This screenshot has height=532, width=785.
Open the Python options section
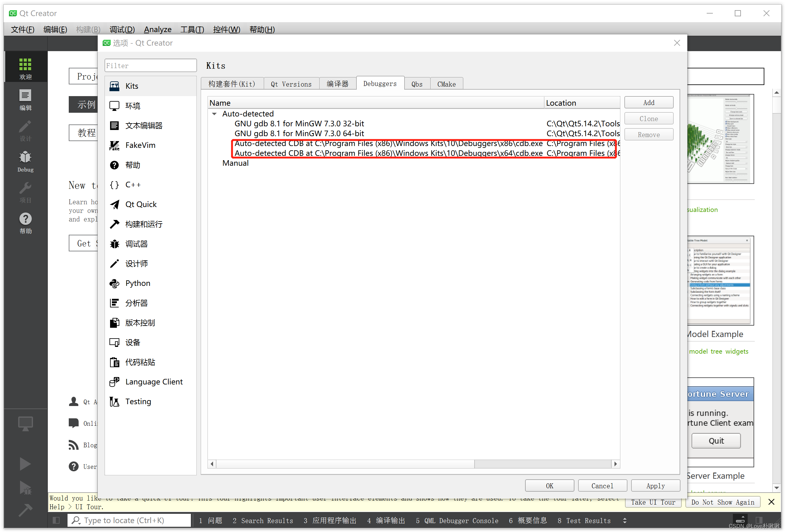[x=138, y=283]
